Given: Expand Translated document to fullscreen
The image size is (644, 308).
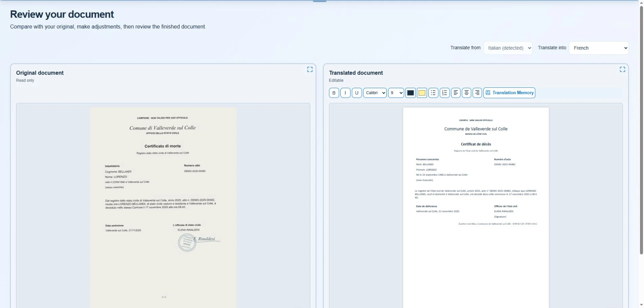Looking at the screenshot, I should click(622, 69).
